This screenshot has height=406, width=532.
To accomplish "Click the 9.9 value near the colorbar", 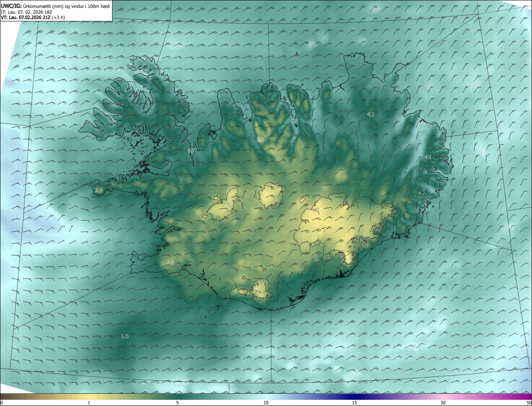I will pyautogui.click(x=354, y=374).
